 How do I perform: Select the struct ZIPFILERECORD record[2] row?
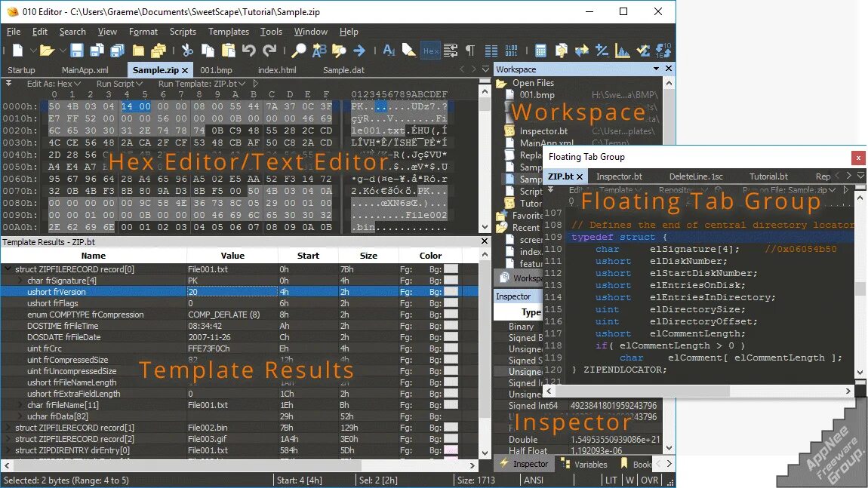75,439
